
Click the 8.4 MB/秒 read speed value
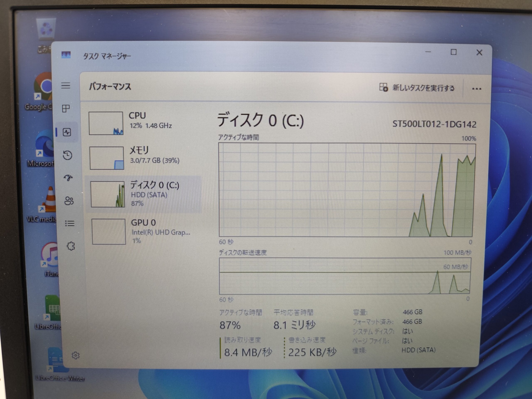pyautogui.click(x=248, y=352)
